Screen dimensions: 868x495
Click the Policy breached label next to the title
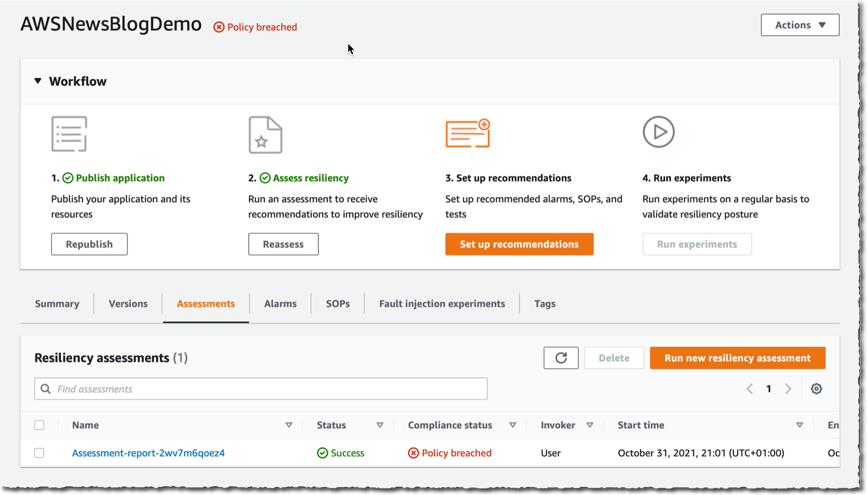pos(262,27)
